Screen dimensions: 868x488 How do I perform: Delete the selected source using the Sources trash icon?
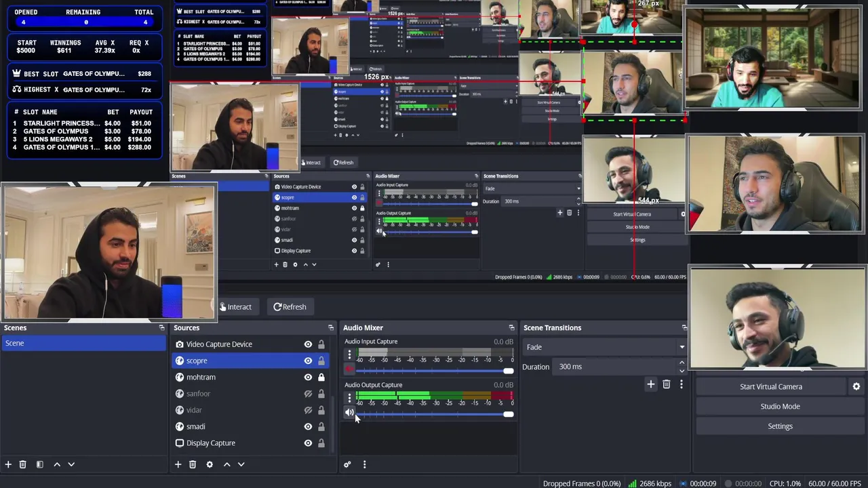193,464
